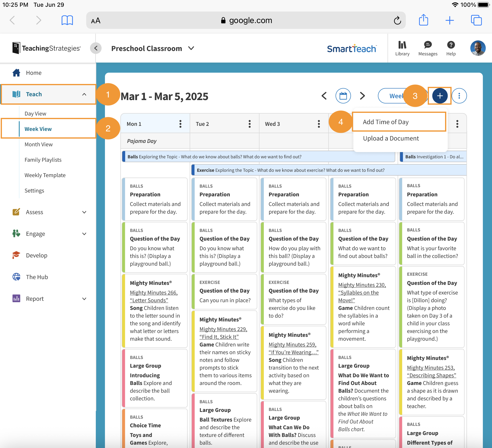Image resolution: width=492 pixels, height=448 pixels.
Task: Open The Hub from the sidebar
Action: [37, 277]
